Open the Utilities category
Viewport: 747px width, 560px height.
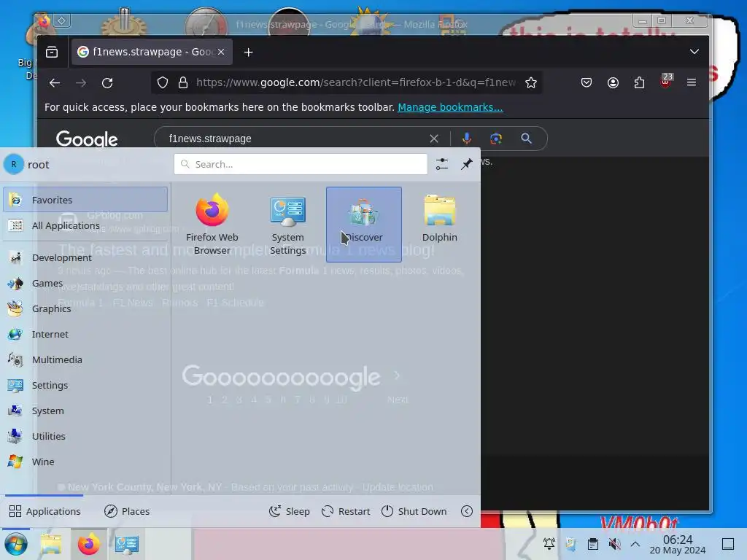point(86,436)
